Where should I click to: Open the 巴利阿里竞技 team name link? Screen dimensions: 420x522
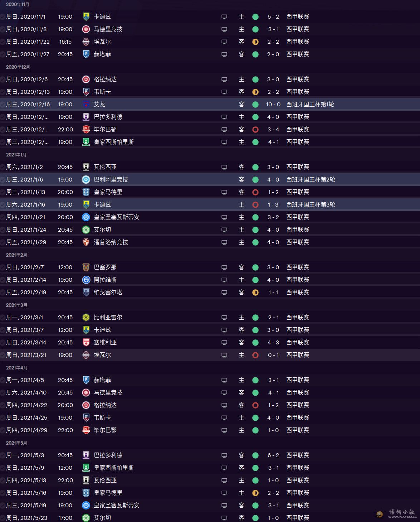pos(111,180)
